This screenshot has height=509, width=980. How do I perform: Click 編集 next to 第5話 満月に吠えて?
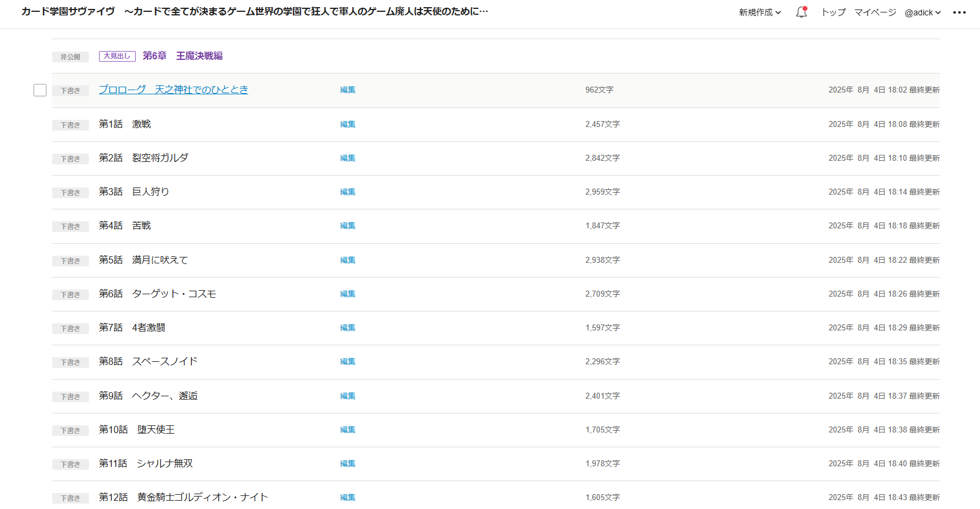click(347, 260)
